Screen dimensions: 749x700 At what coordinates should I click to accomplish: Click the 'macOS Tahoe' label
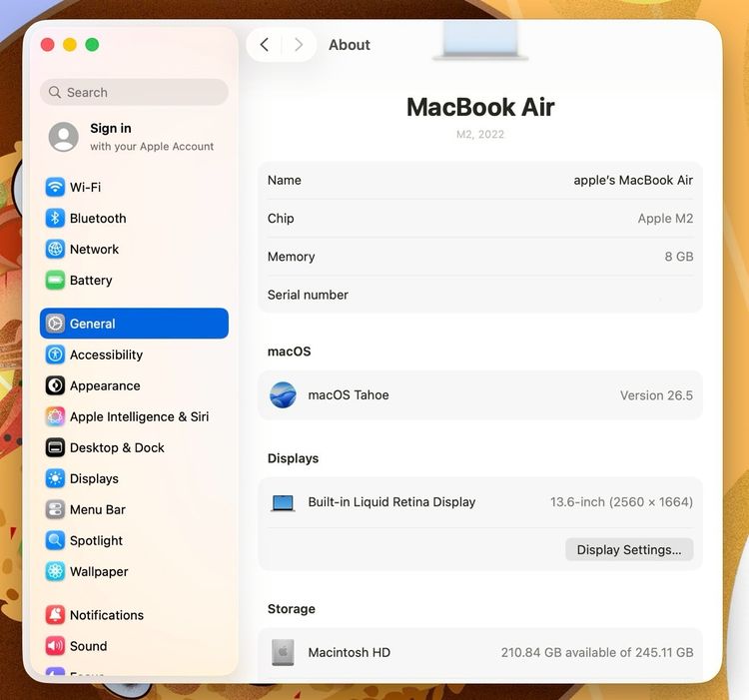click(x=349, y=395)
